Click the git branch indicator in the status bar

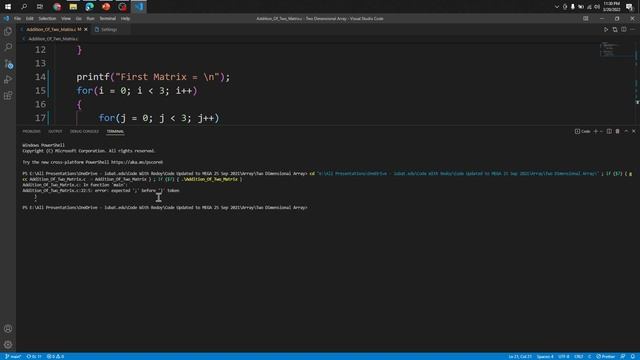click(13, 356)
